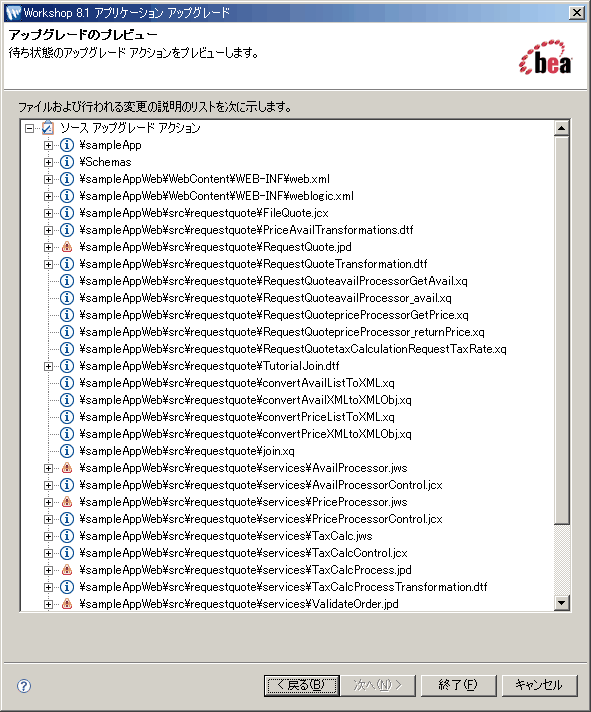
Task: Click the warning icon for TaxCalcProcess.jpd
Action: click(67, 570)
